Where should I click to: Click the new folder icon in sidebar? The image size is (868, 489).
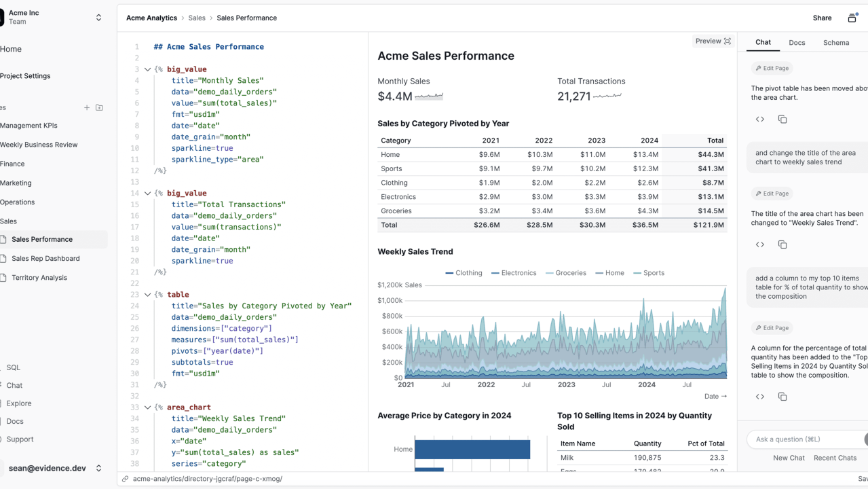coord(99,107)
